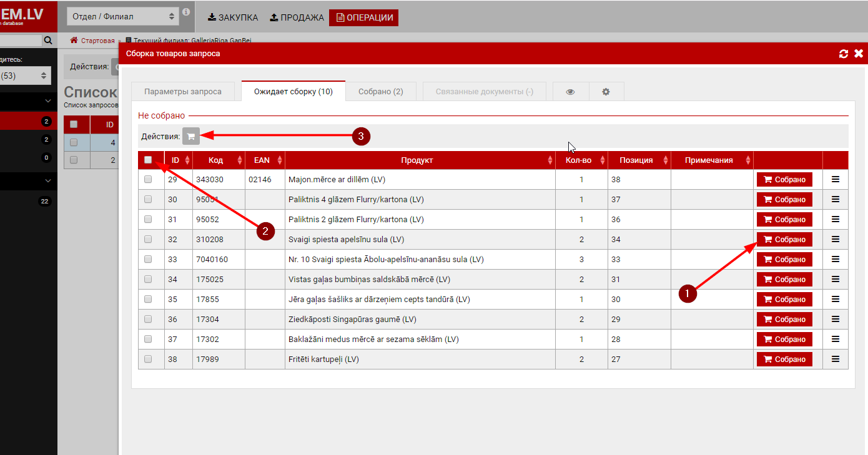868x455 pixels.
Task: Open the Отдел / Филиал dropdown
Action: point(123,17)
